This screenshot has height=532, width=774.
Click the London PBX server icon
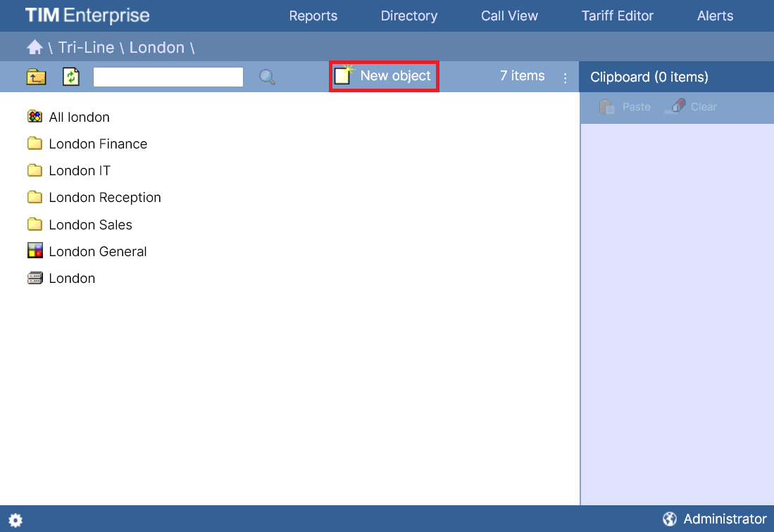click(35, 278)
